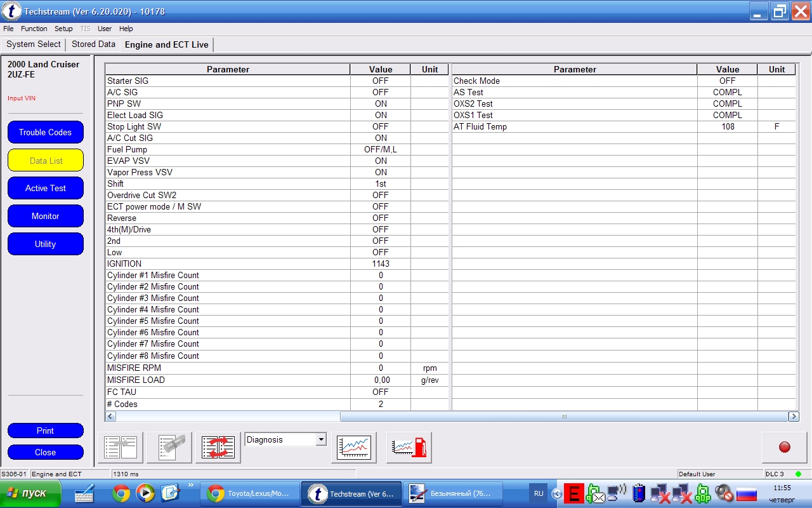Open media player from the quick launch bar
812x508 pixels.
pyautogui.click(x=145, y=493)
